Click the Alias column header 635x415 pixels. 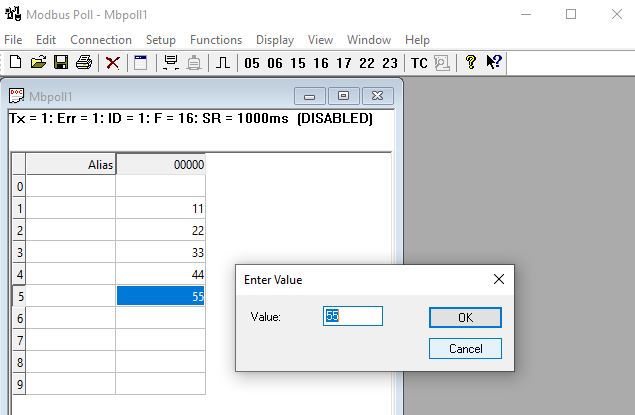pyautogui.click(x=71, y=164)
